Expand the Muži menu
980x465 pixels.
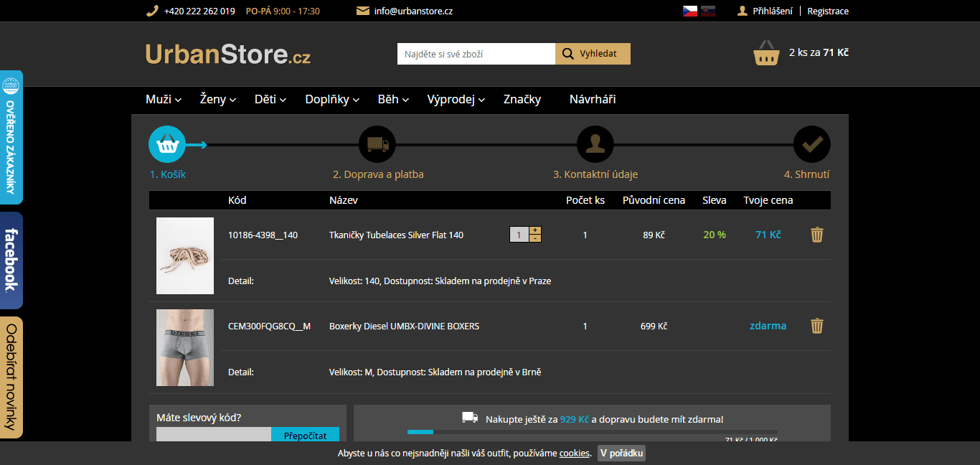[164, 100]
